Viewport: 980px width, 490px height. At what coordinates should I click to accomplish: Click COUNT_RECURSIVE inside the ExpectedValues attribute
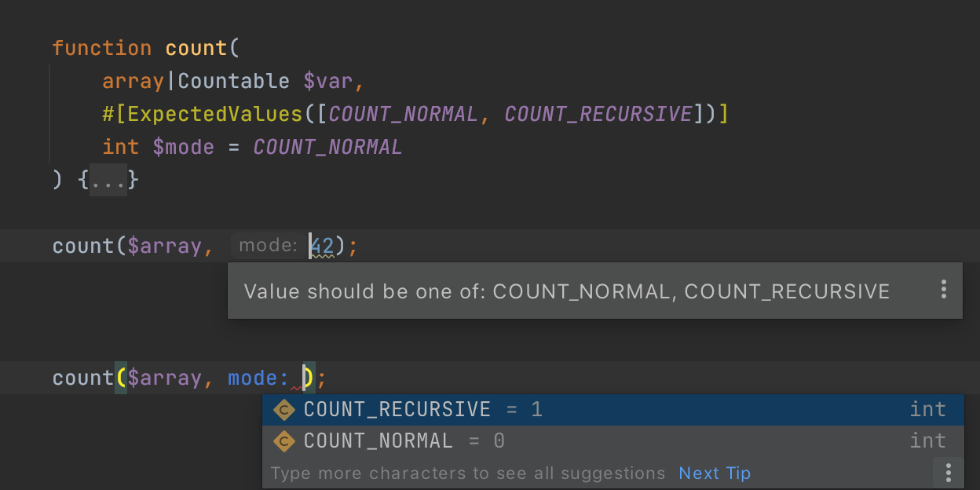(598, 115)
